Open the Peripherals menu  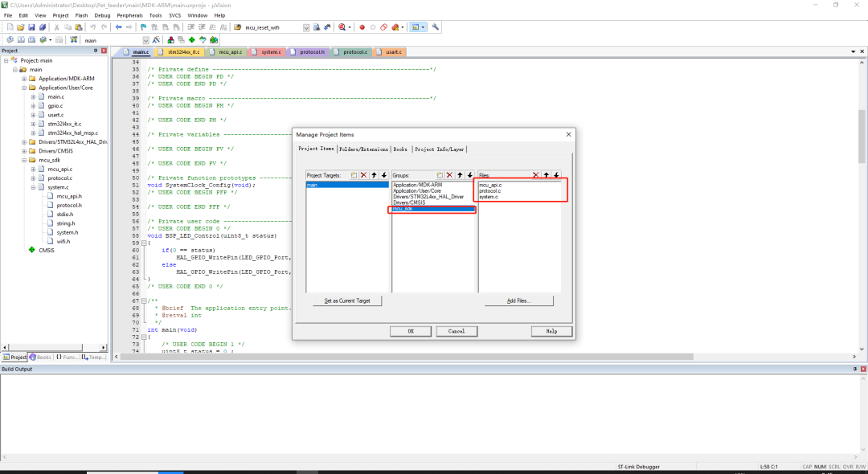click(x=129, y=15)
